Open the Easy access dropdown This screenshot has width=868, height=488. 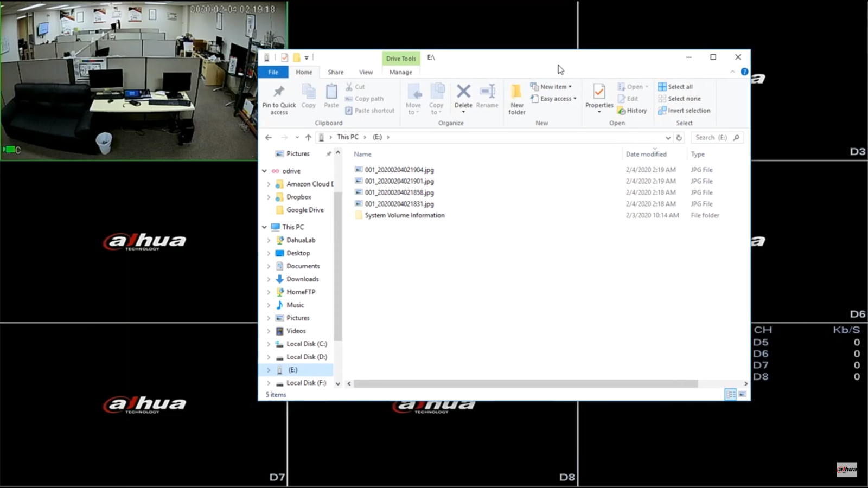tap(553, 99)
